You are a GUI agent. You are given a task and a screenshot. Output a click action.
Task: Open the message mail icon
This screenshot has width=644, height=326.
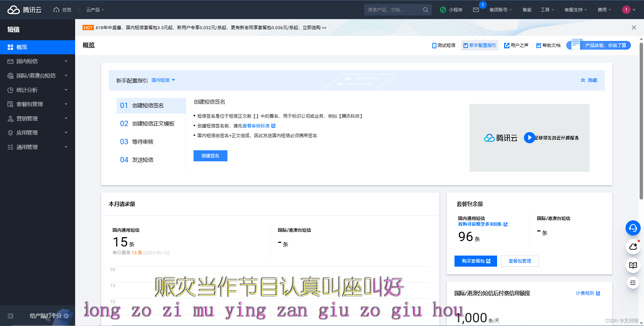tap(476, 10)
